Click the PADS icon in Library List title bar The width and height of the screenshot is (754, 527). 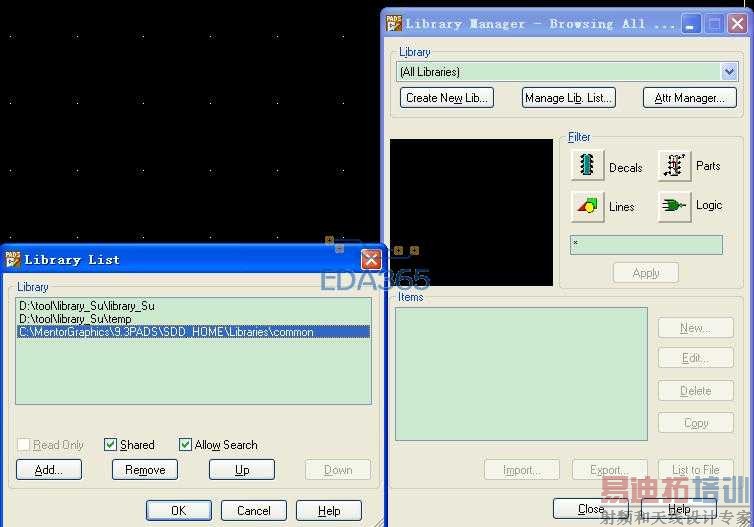[13, 260]
